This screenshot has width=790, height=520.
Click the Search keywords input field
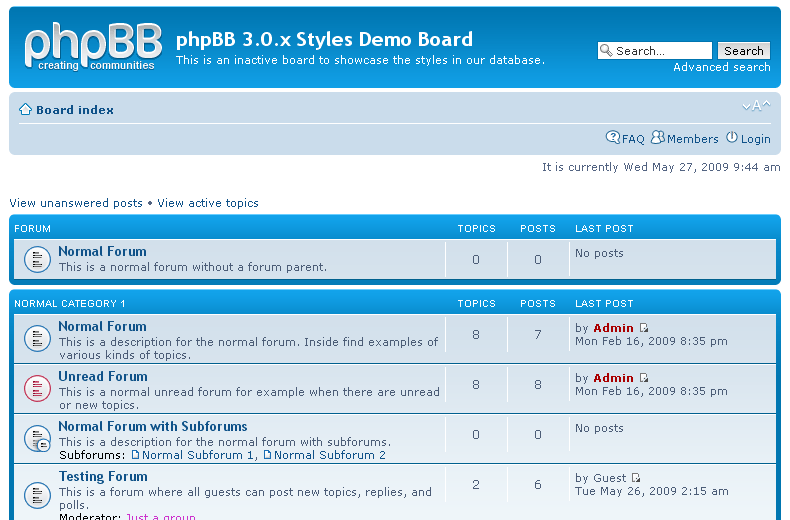(x=655, y=50)
